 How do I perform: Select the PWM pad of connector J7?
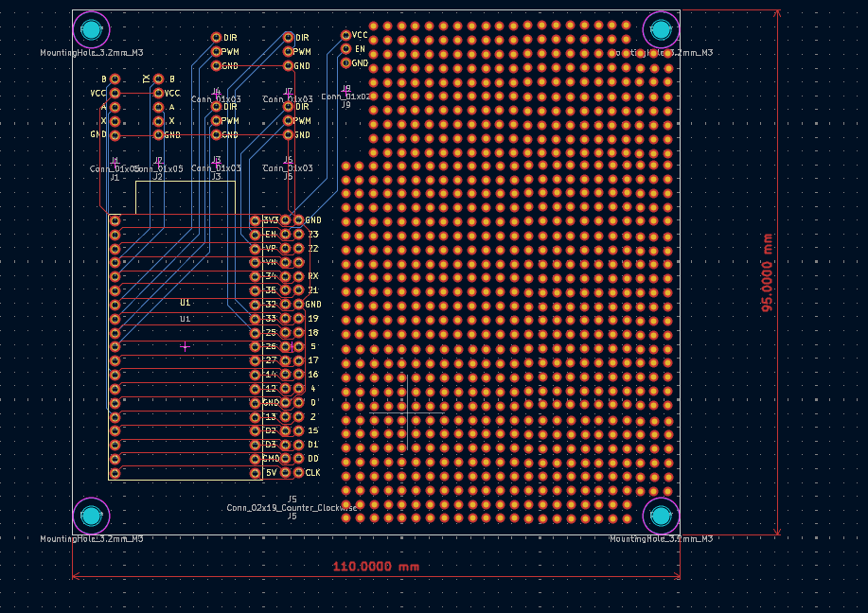pos(289,52)
